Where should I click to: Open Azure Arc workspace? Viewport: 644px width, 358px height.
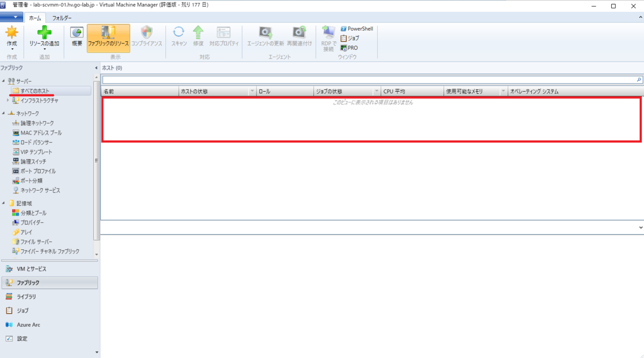click(x=50, y=325)
